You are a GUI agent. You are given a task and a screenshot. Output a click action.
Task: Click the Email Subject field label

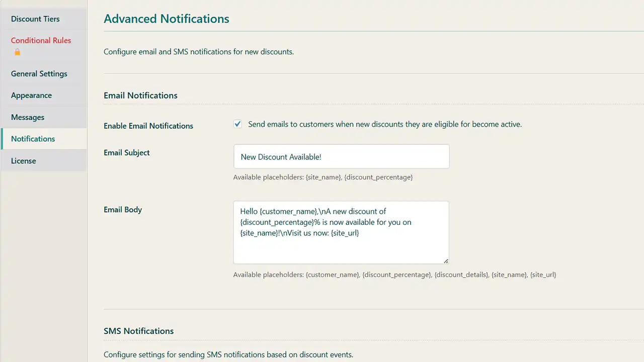click(x=127, y=153)
